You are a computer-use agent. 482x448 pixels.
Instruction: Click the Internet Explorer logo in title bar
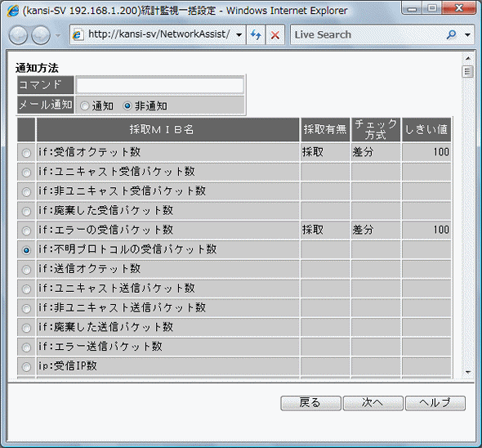click(x=13, y=11)
